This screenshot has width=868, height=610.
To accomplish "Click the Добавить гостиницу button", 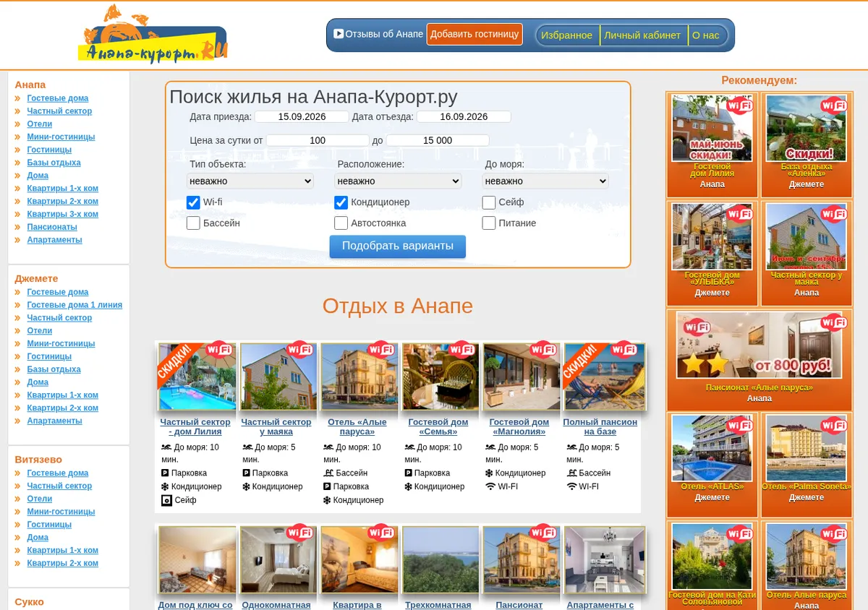I will tap(475, 34).
